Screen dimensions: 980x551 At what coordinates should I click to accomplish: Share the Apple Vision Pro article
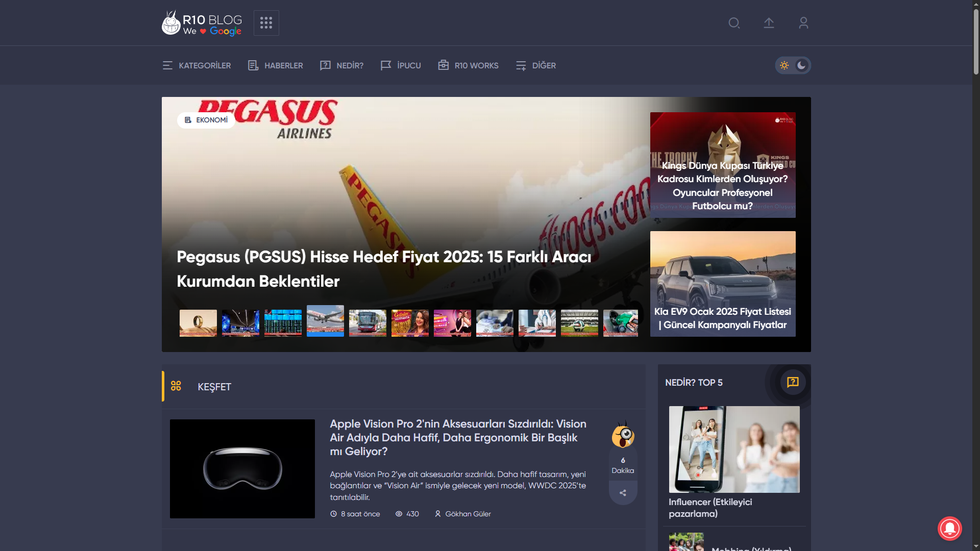click(x=623, y=493)
